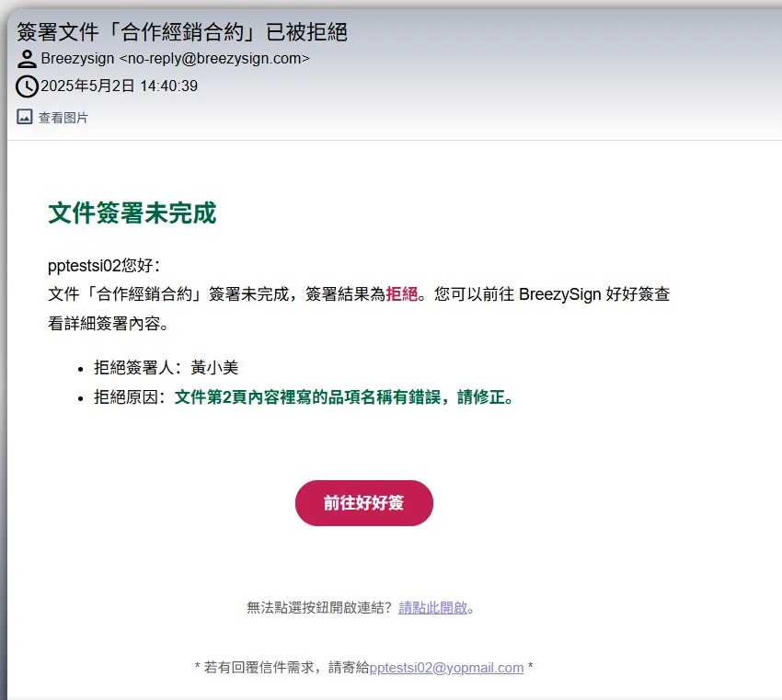
Task: Click the received timestamp 2025年5月2日 14:40:39
Action: [x=119, y=86]
